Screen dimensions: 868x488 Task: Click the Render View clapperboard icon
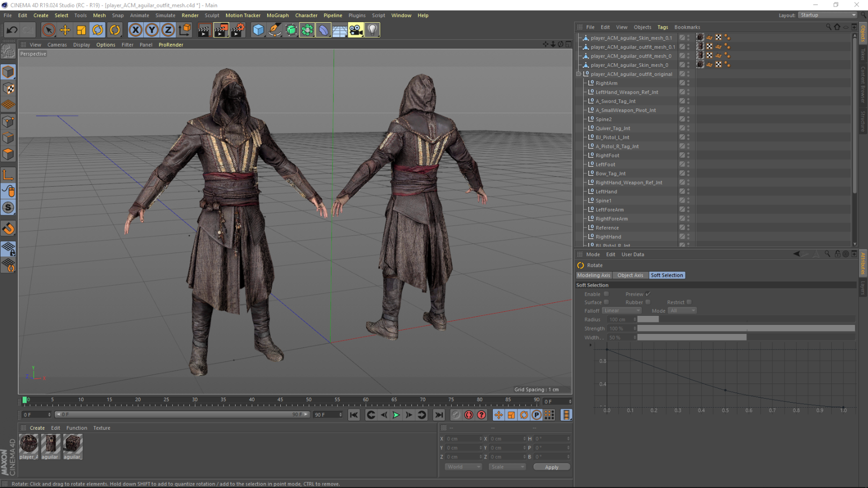(x=204, y=30)
